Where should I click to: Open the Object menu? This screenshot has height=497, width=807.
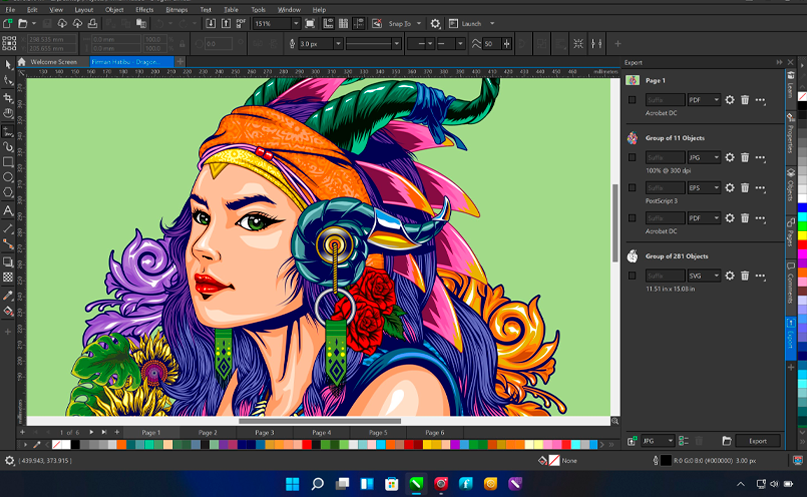pyautogui.click(x=114, y=9)
